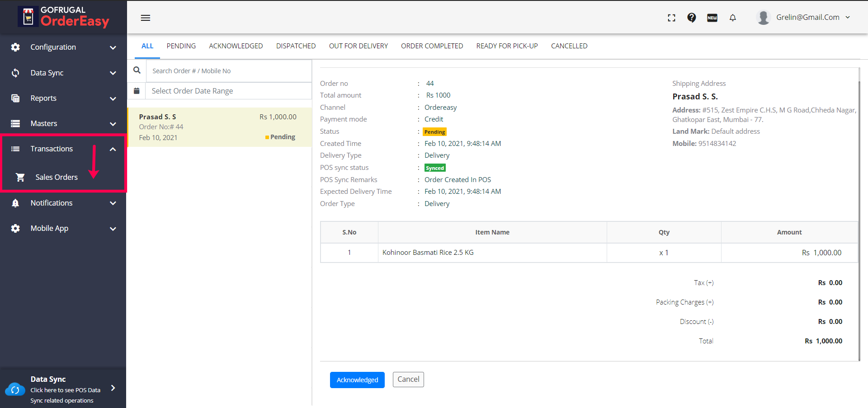Viewport: 868px width, 408px height.
Task: Click the Data Sync cloud icon
Action: click(x=15, y=389)
